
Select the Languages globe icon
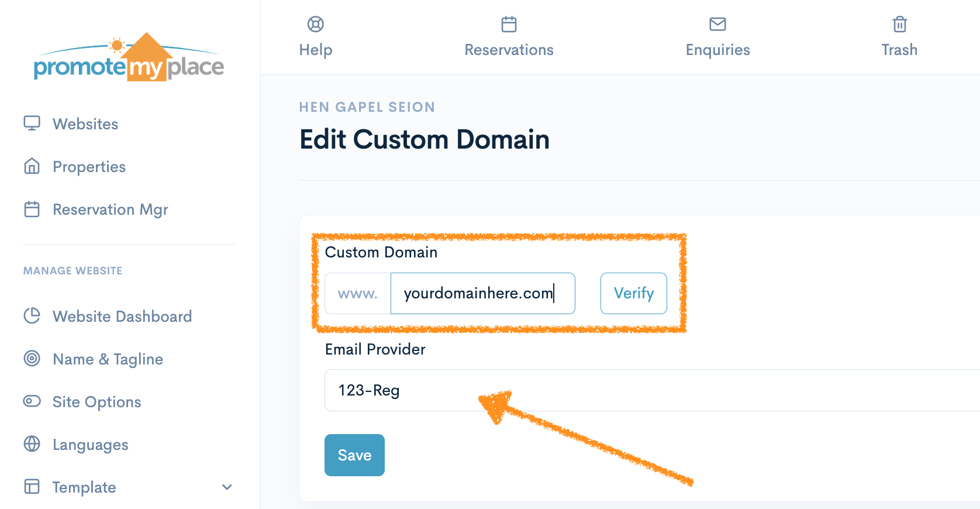click(x=32, y=444)
